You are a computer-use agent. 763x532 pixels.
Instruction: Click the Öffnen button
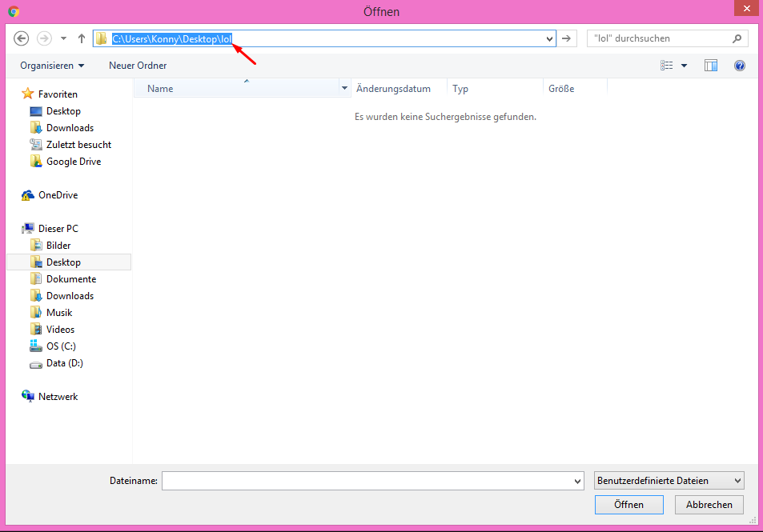click(x=628, y=505)
